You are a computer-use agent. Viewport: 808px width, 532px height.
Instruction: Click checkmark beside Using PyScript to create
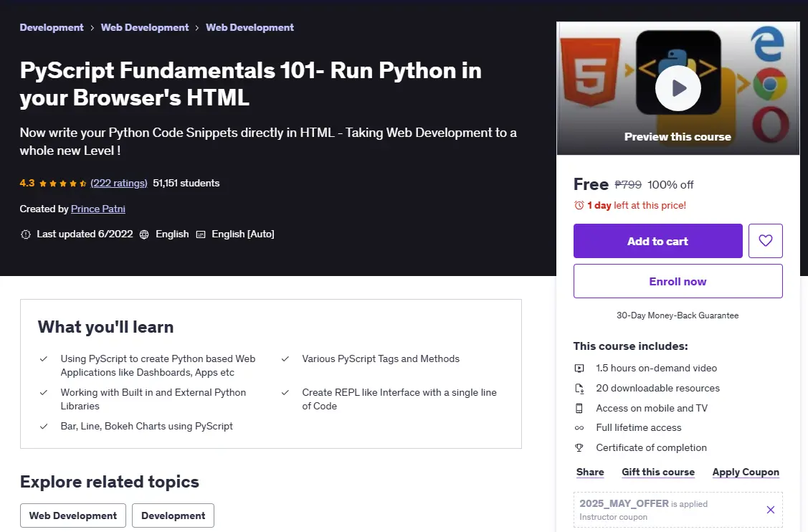[x=44, y=358]
